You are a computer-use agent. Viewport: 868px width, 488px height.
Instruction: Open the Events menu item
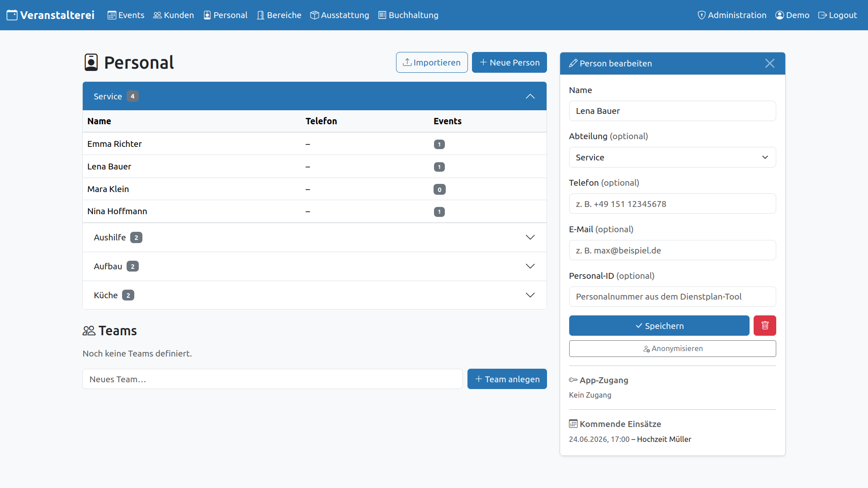126,15
